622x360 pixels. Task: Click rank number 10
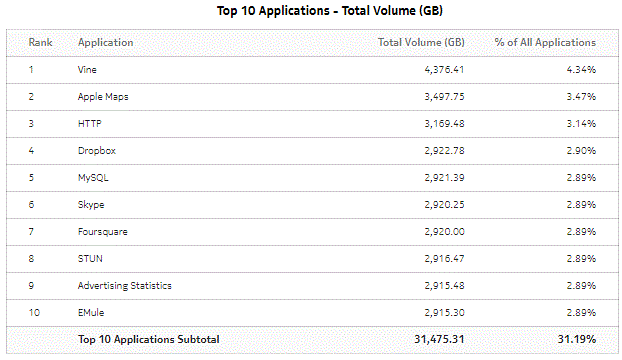click(x=35, y=312)
